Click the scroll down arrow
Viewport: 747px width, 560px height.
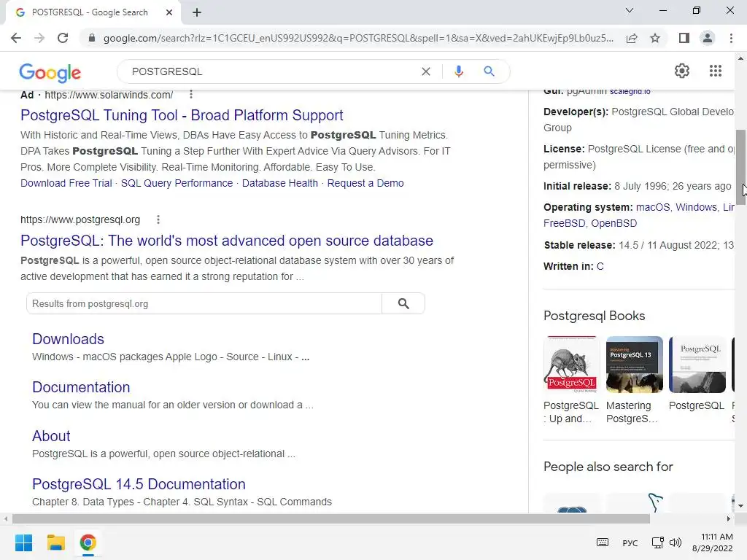coord(740,506)
